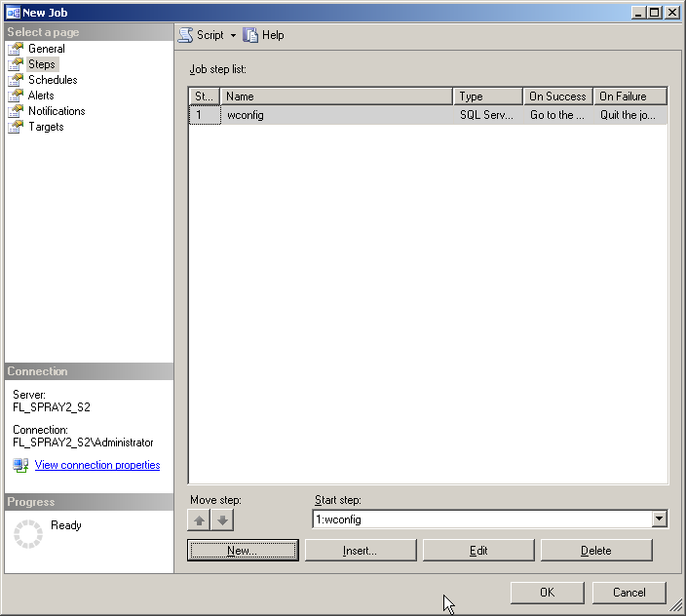
Task: Move step down arrow button
Action: pyautogui.click(x=223, y=520)
